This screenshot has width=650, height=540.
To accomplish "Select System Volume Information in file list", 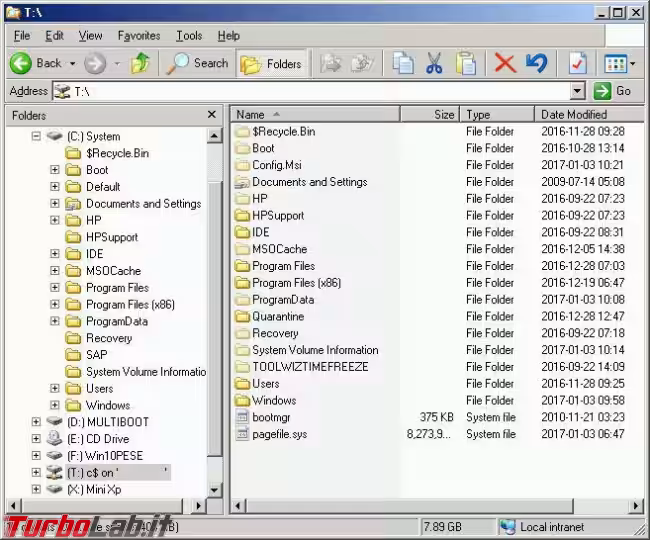I will coord(315,350).
